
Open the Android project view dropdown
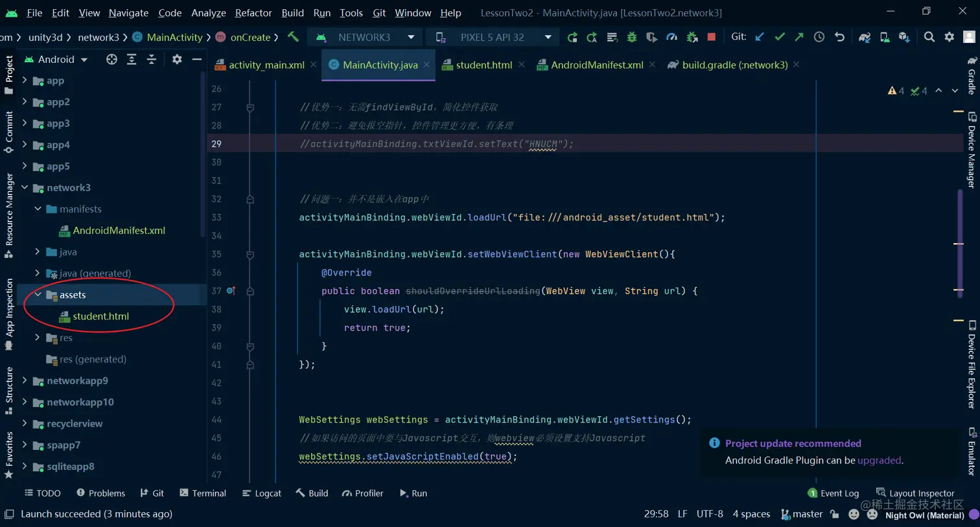click(56, 60)
